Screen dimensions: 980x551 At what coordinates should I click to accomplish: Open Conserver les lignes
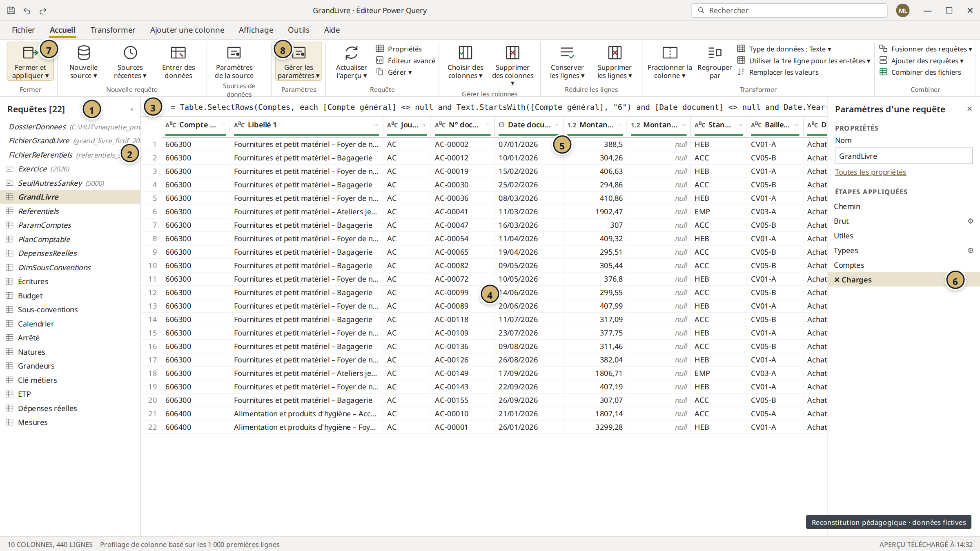(x=567, y=62)
